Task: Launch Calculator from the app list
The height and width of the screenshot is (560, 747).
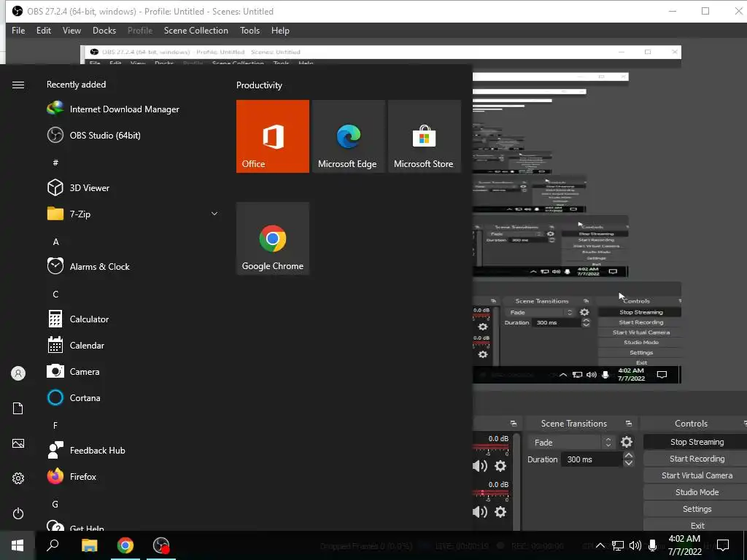Action: coord(78,319)
